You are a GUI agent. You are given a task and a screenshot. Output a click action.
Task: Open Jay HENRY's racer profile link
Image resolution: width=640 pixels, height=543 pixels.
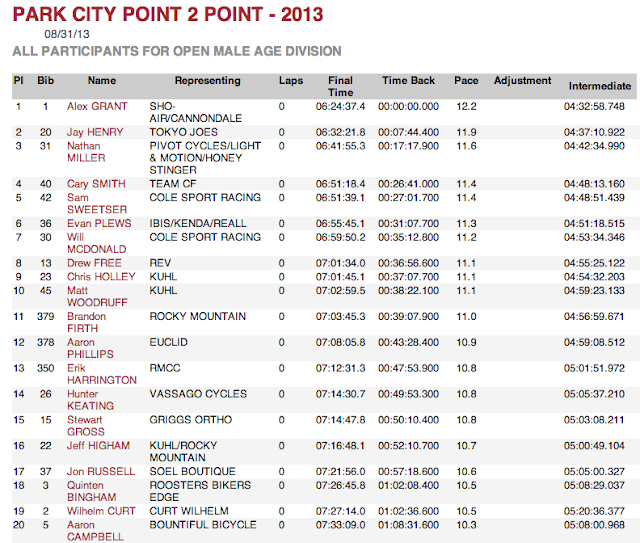pyautogui.click(x=95, y=132)
